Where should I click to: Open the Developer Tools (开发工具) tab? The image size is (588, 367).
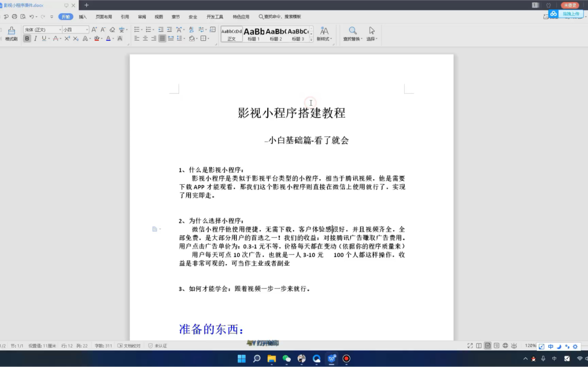pos(215,17)
